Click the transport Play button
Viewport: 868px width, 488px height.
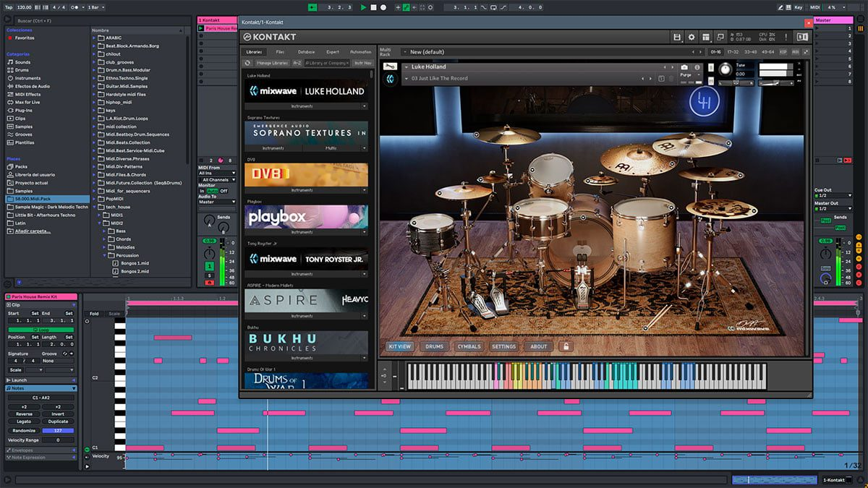coord(363,7)
